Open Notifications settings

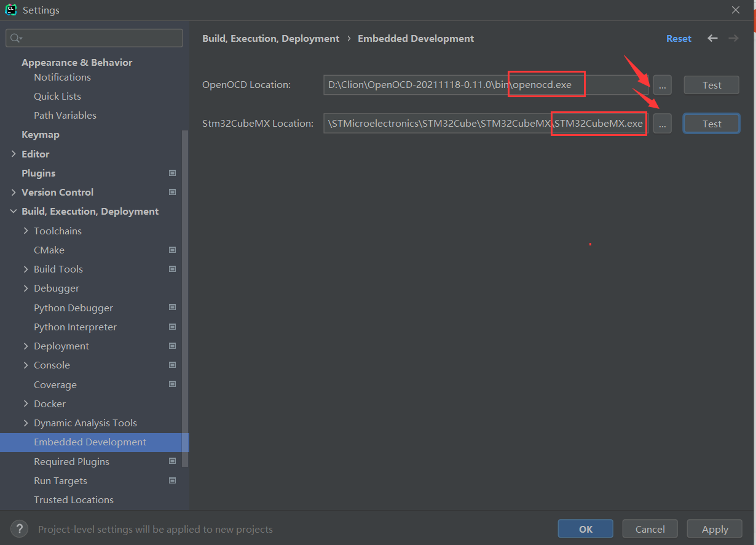pos(62,77)
